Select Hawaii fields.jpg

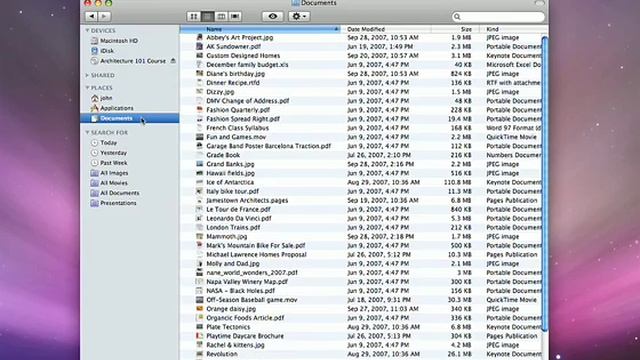click(230, 173)
